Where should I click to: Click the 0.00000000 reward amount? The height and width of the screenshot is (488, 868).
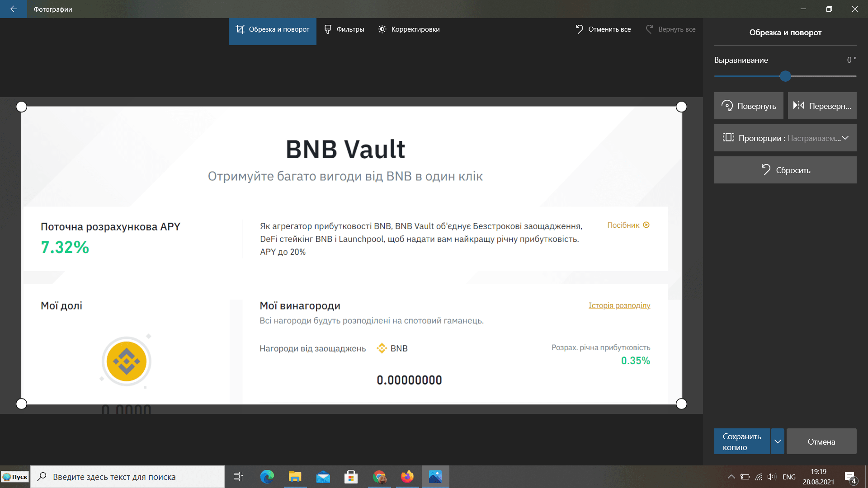pyautogui.click(x=409, y=380)
